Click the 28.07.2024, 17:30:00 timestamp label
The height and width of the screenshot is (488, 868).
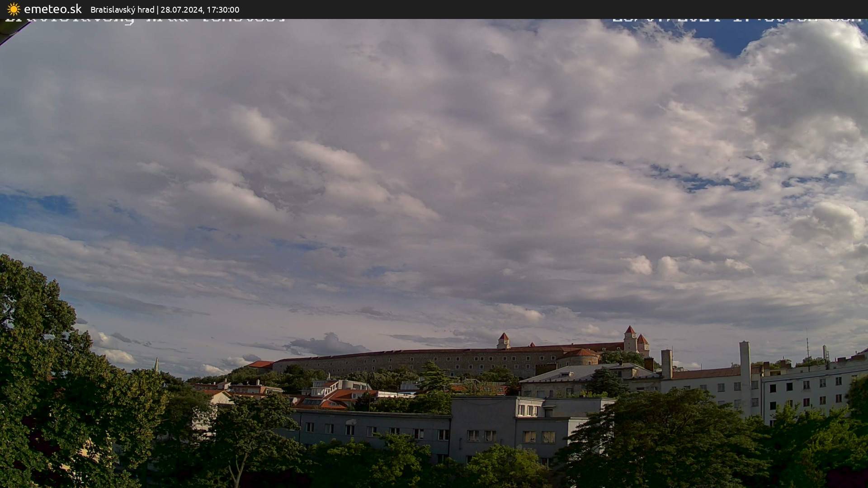[x=199, y=9]
